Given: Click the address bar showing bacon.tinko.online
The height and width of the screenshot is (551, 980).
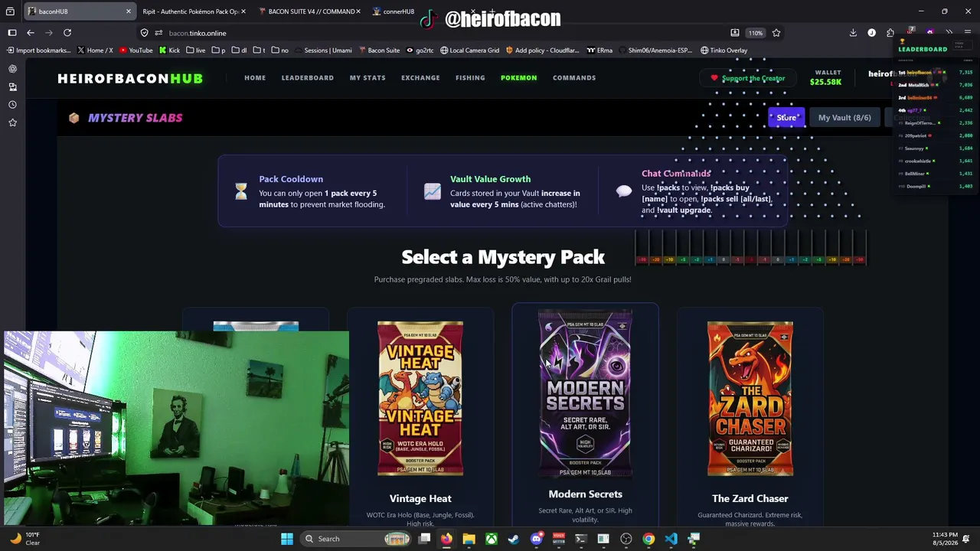Looking at the screenshot, I should 436,33.
